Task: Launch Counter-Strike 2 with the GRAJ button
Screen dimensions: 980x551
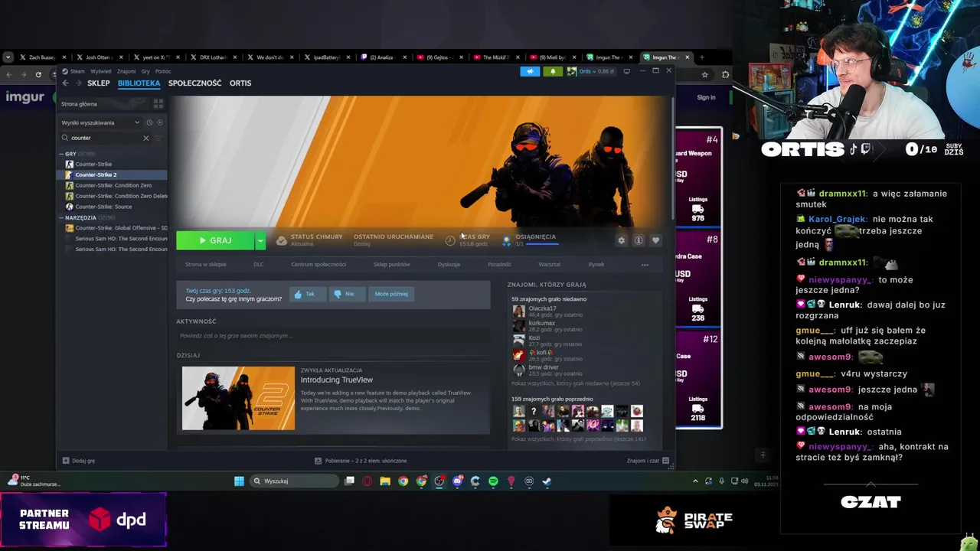Action: click(215, 240)
